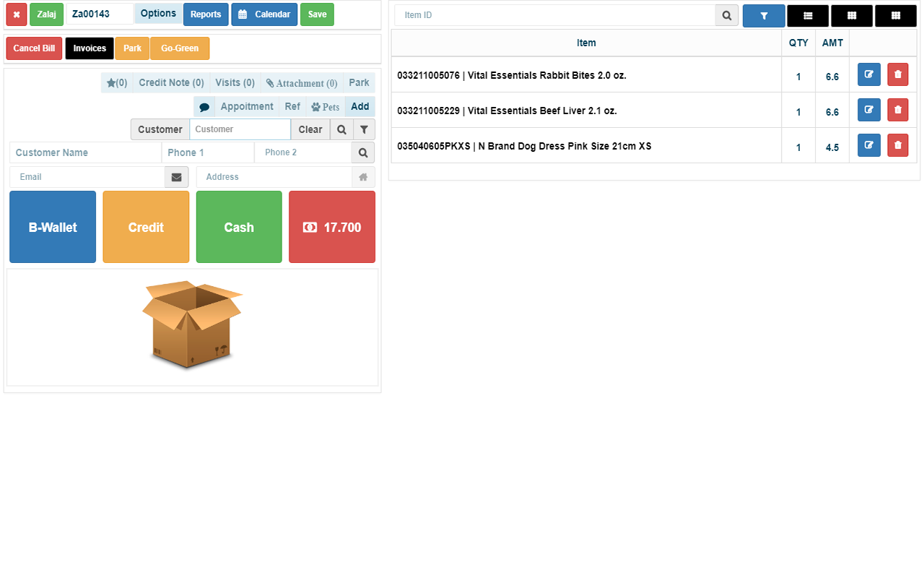Image resolution: width=924 pixels, height=578 pixels.
Task: Click the Cancel Bill button
Action: click(33, 48)
